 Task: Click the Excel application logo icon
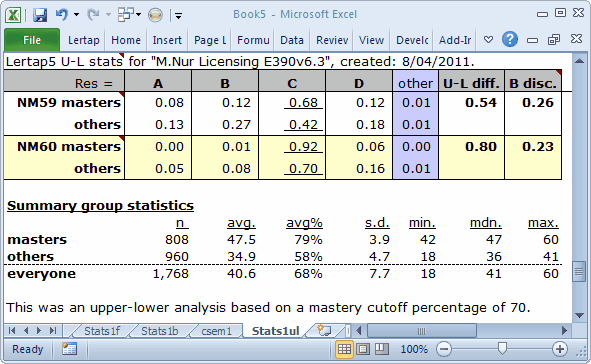(13, 15)
